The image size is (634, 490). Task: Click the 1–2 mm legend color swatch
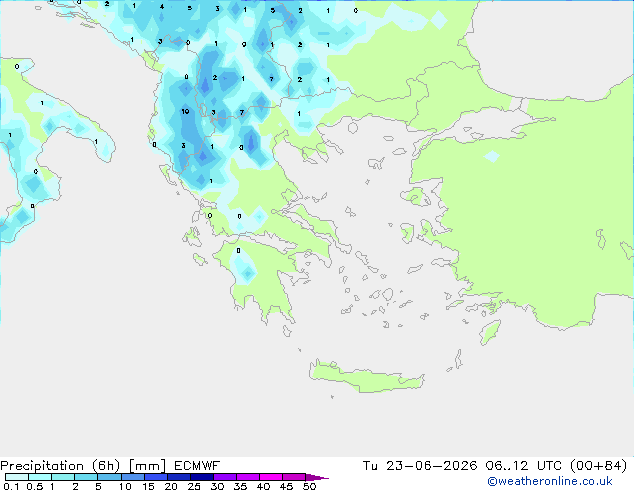pyautogui.click(x=63, y=477)
